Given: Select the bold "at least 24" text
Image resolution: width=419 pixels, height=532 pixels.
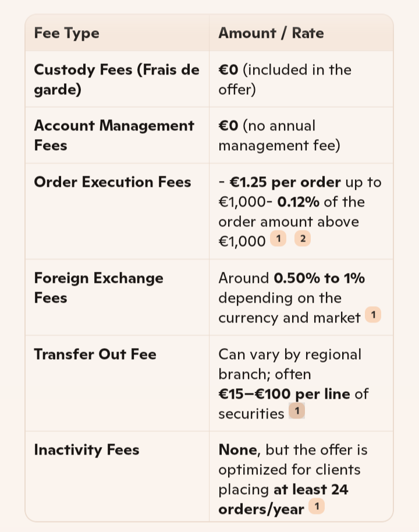Looking at the screenshot, I should tap(311, 490).
